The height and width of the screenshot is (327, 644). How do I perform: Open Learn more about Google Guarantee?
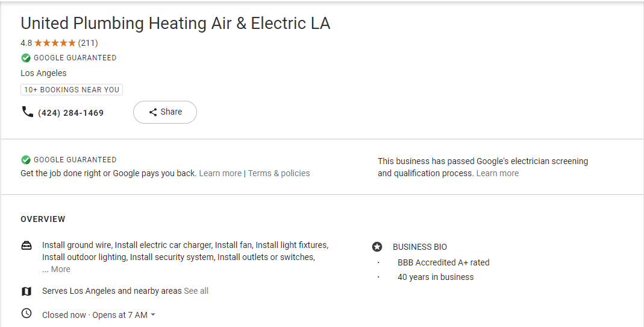pyautogui.click(x=220, y=174)
